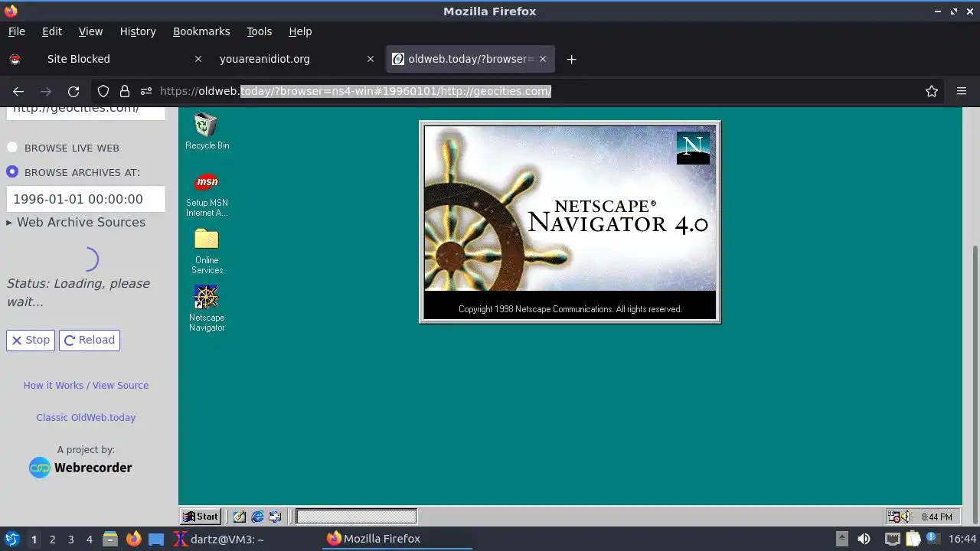Open the File menu
The height and width of the screenshot is (551, 980).
(16, 31)
